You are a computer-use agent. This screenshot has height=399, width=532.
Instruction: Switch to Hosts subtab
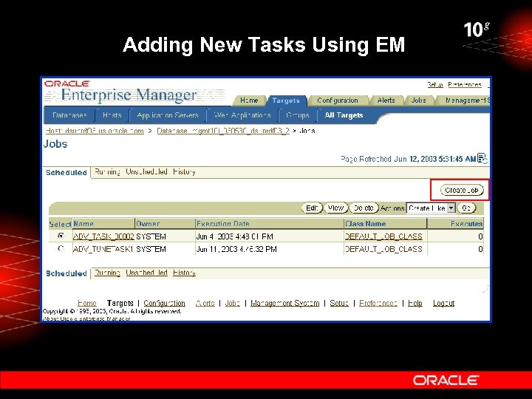(112, 115)
